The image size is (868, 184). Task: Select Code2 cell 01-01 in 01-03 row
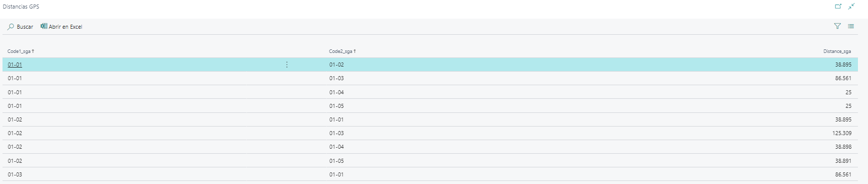click(336, 174)
